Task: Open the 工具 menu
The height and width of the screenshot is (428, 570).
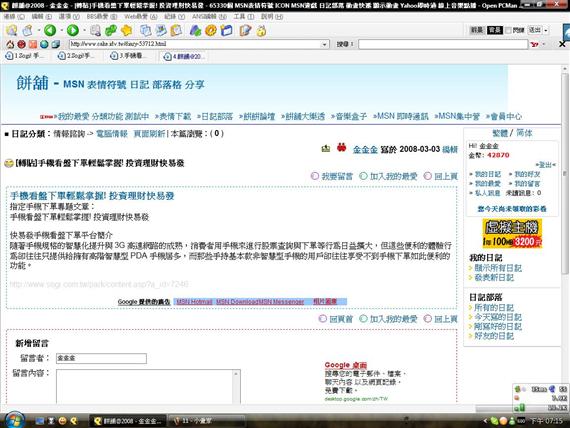Action: pyautogui.click(x=244, y=17)
